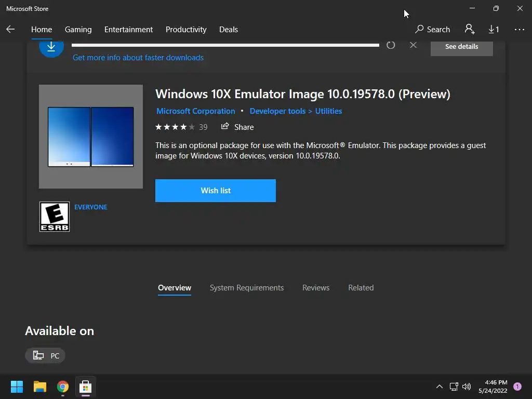This screenshot has height=399, width=532.
Task: Open the Windows Start menu
Action: coord(17,387)
